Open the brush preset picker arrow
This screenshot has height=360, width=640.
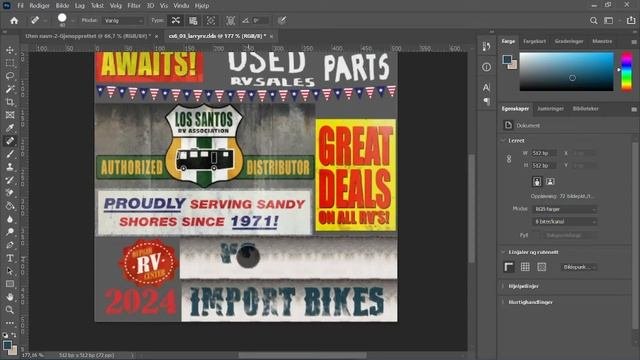point(73,20)
